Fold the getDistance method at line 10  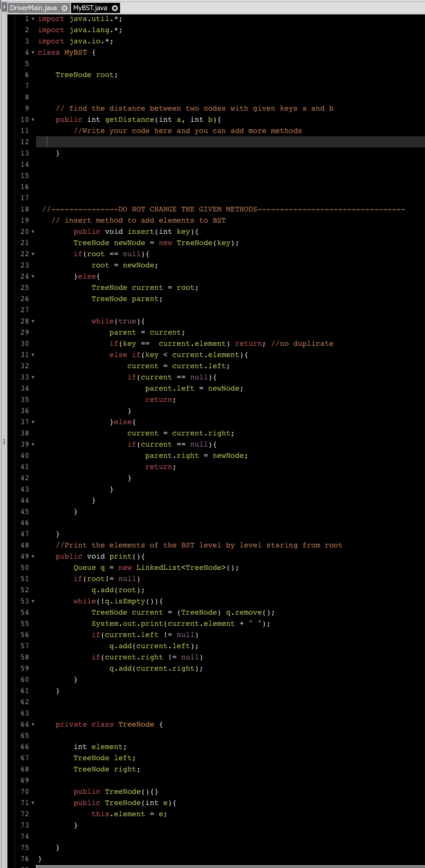click(x=33, y=119)
